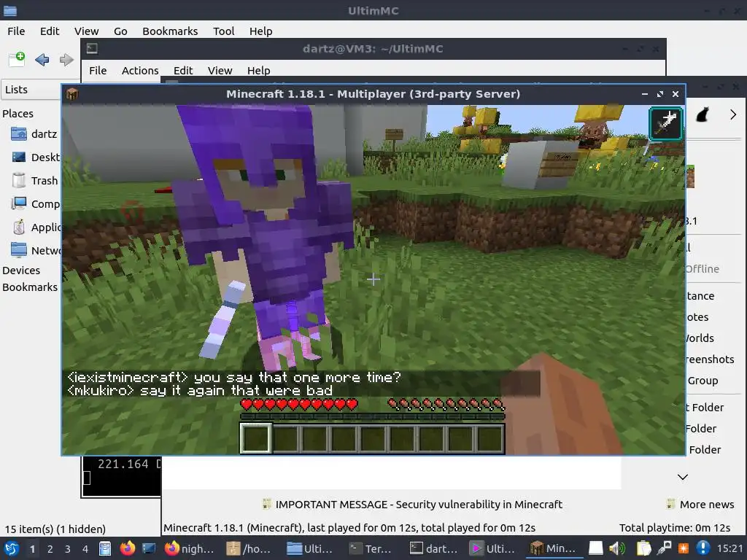The height and width of the screenshot is (560, 747).
Task: Open the file manager Go menu
Action: pyautogui.click(x=120, y=31)
